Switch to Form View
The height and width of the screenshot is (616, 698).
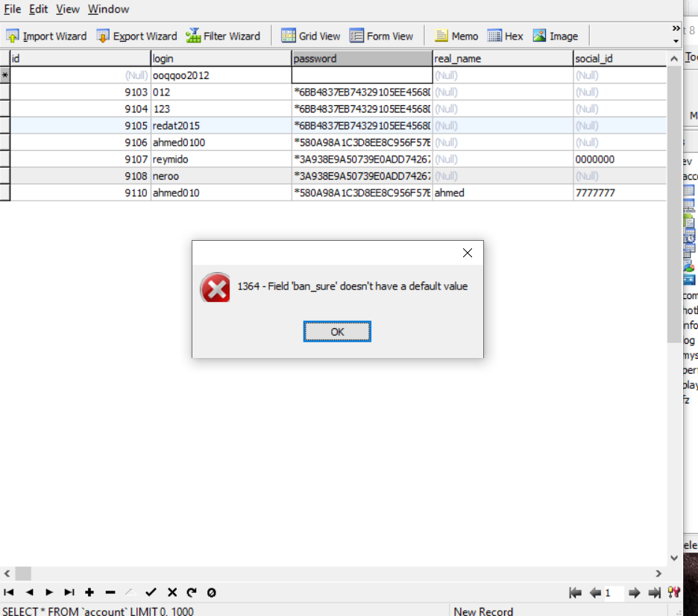pyautogui.click(x=382, y=36)
